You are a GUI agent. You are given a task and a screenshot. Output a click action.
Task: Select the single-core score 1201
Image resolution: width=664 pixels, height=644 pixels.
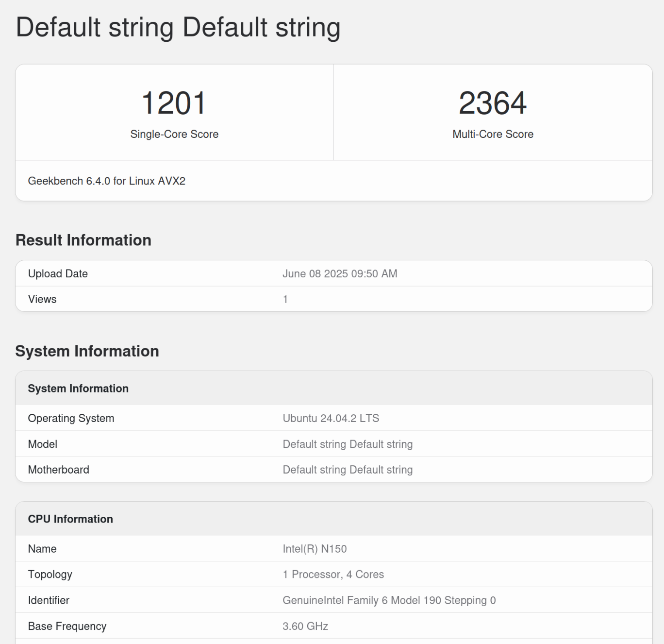(174, 103)
